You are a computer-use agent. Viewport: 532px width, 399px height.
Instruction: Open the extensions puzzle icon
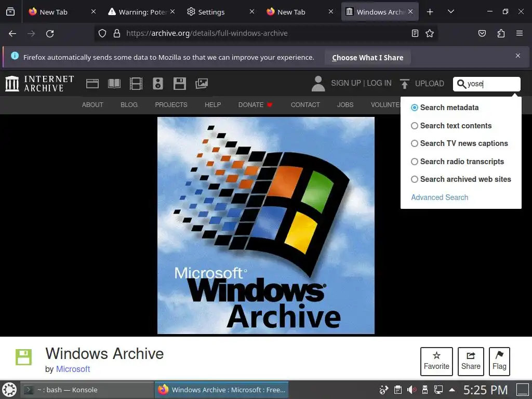[x=501, y=33]
